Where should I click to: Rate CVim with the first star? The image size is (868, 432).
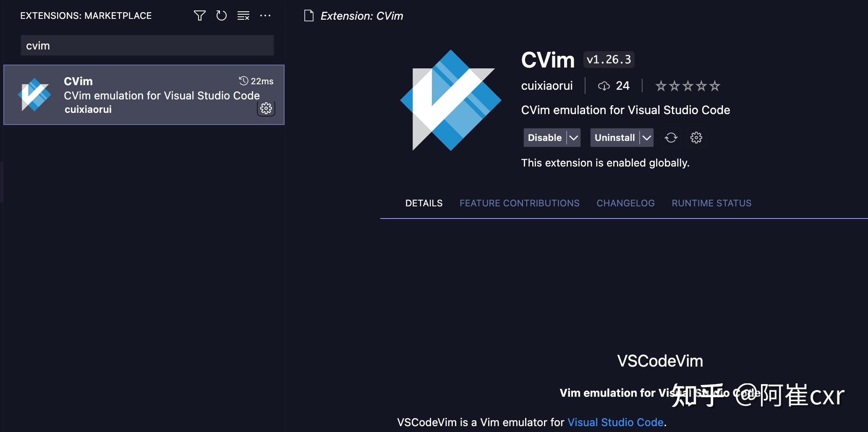660,86
